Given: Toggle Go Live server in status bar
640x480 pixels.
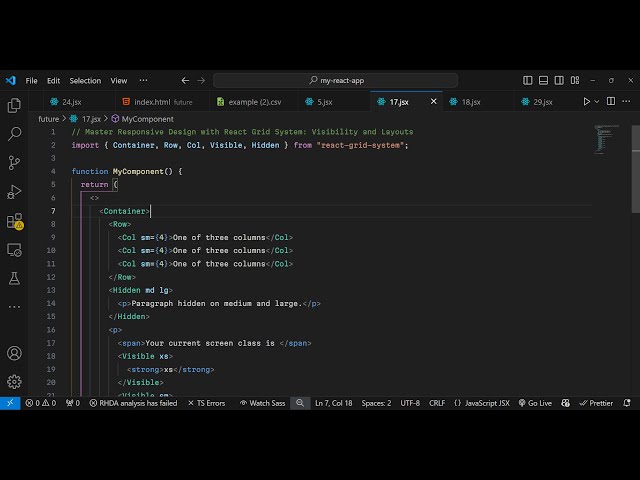Looking at the screenshot, I should [535, 403].
